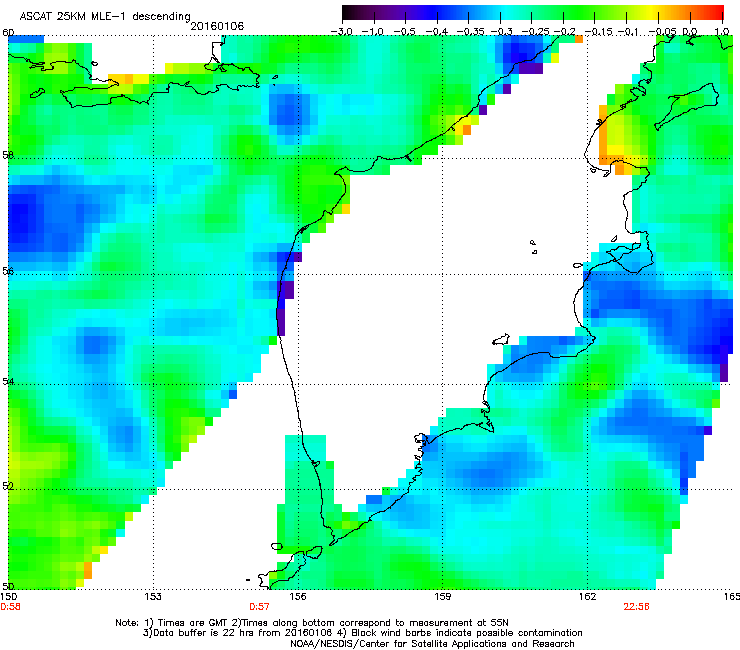The width and height of the screenshot is (740, 650).
Task: Click the -3.0 color scale label
Action: click(x=341, y=32)
